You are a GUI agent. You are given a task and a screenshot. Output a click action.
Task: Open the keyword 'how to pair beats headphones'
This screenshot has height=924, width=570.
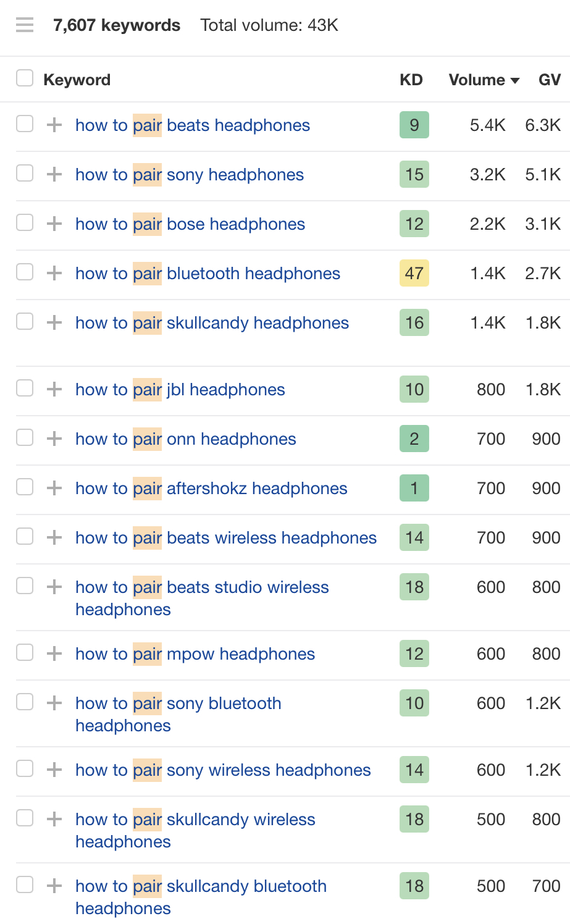[x=192, y=125]
